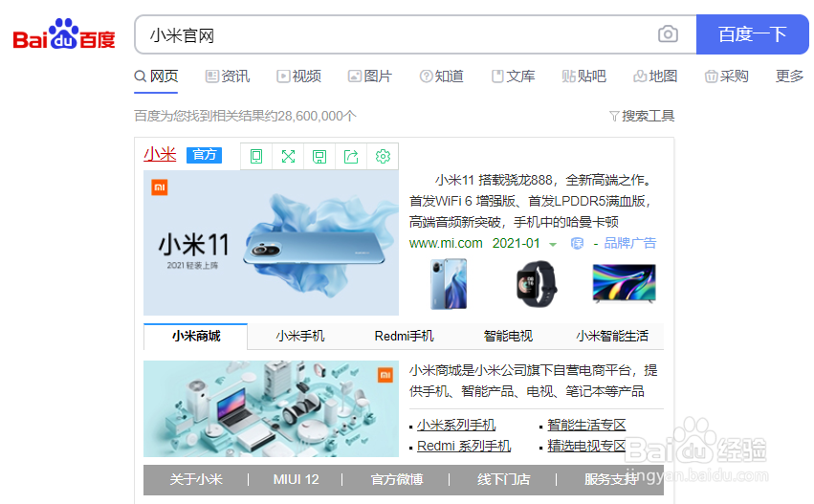Click the 小米11 搭载骁龙888 description text

[x=531, y=202]
